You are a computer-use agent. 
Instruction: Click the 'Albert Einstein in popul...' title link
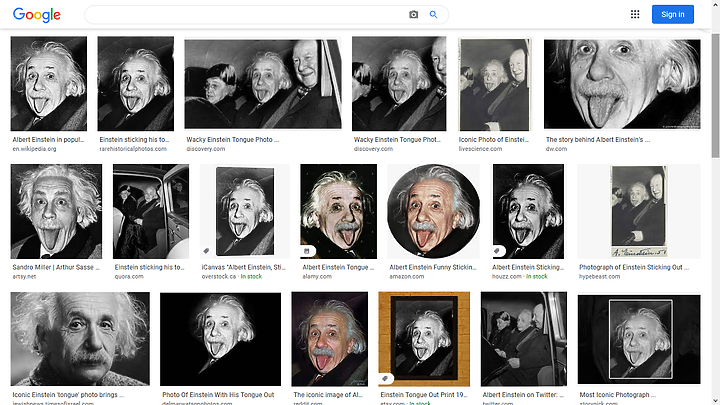[48, 140]
